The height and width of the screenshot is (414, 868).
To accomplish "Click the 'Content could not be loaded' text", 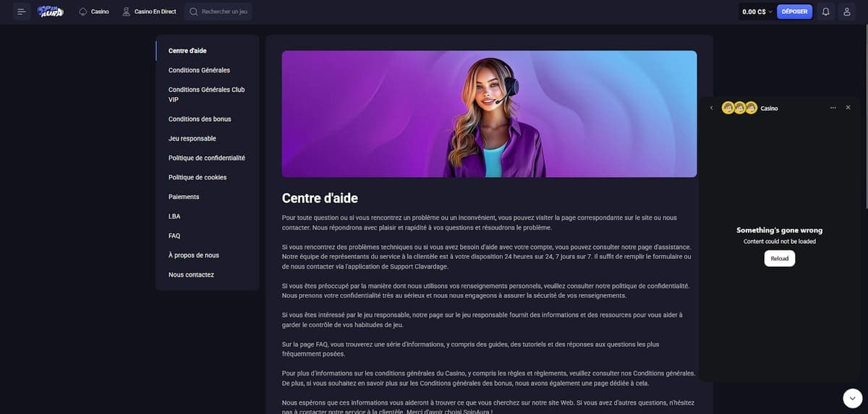I will 780,242.
